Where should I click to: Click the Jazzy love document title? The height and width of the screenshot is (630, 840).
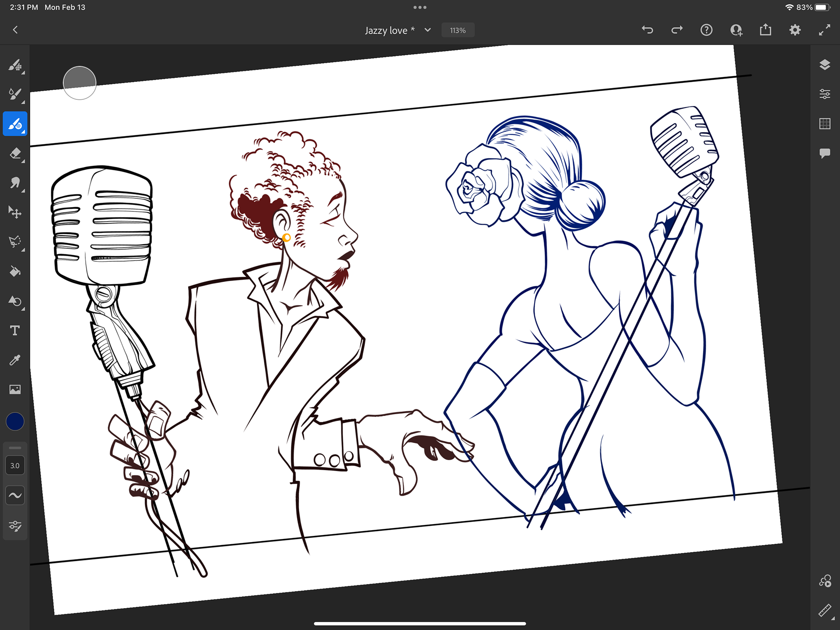pos(390,30)
